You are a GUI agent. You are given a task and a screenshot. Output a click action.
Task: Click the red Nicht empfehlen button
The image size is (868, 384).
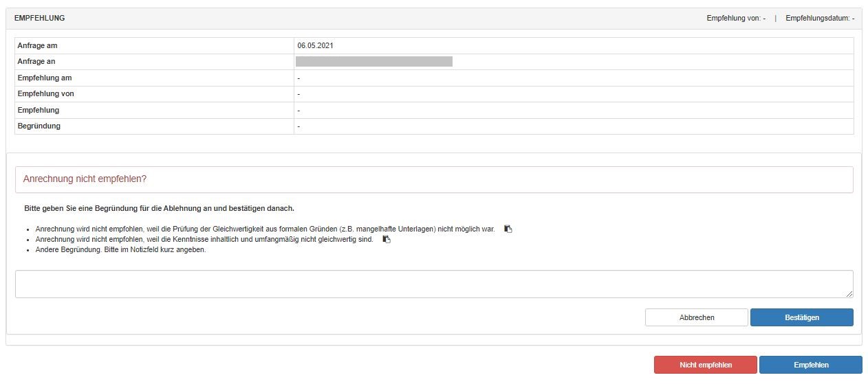click(705, 365)
